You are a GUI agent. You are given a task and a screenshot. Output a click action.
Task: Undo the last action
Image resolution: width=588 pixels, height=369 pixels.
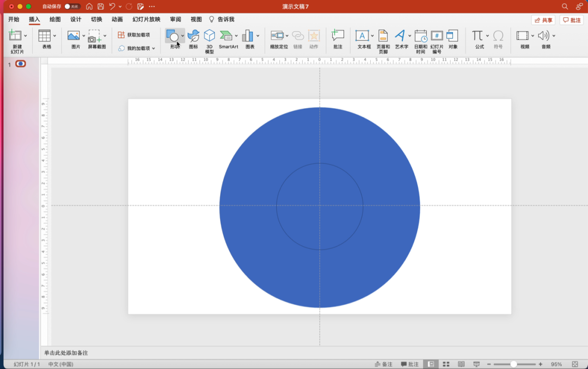point(112,7)
